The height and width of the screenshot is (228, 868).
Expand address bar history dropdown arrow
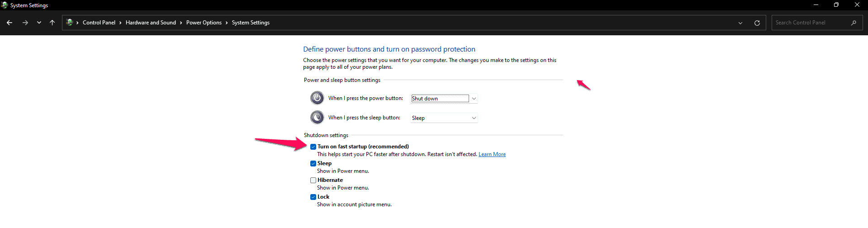740,23
